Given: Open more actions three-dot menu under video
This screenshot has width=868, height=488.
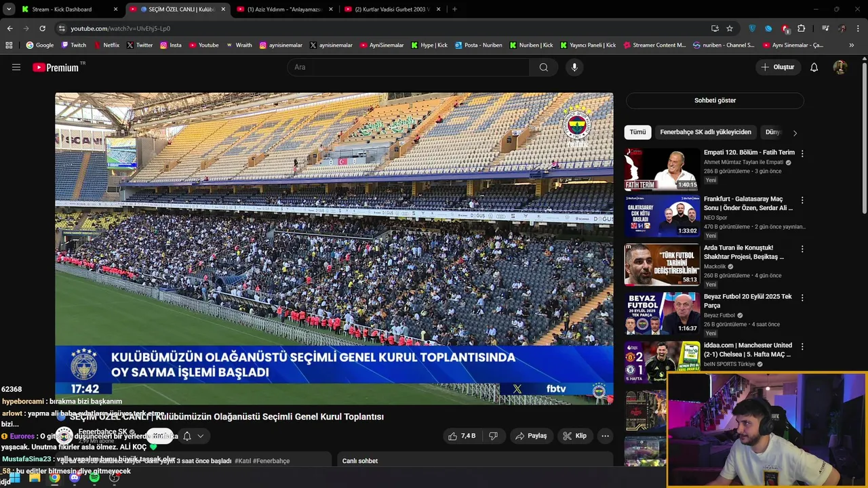Looking at the screenshot, I should (x=605, y=436).
